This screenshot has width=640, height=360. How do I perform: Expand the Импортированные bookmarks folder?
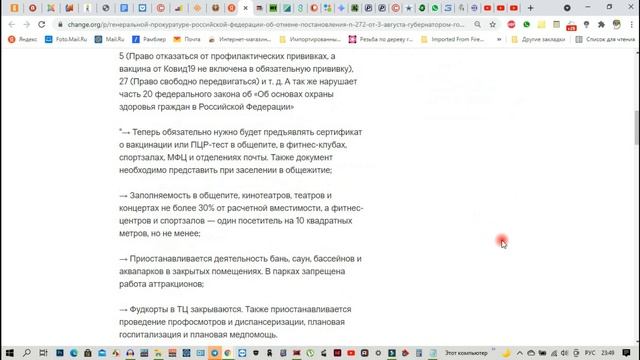click(310, 39)
